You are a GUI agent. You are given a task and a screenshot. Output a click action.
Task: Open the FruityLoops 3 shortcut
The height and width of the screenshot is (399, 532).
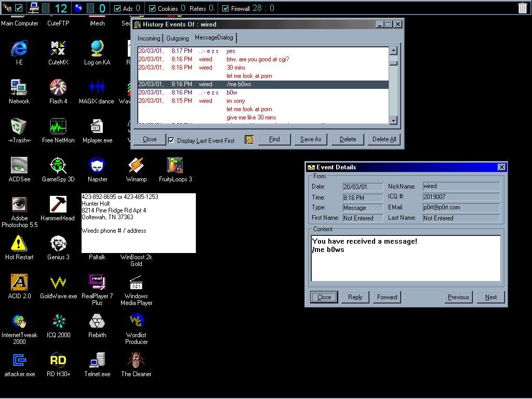click(x=175, y=166)
